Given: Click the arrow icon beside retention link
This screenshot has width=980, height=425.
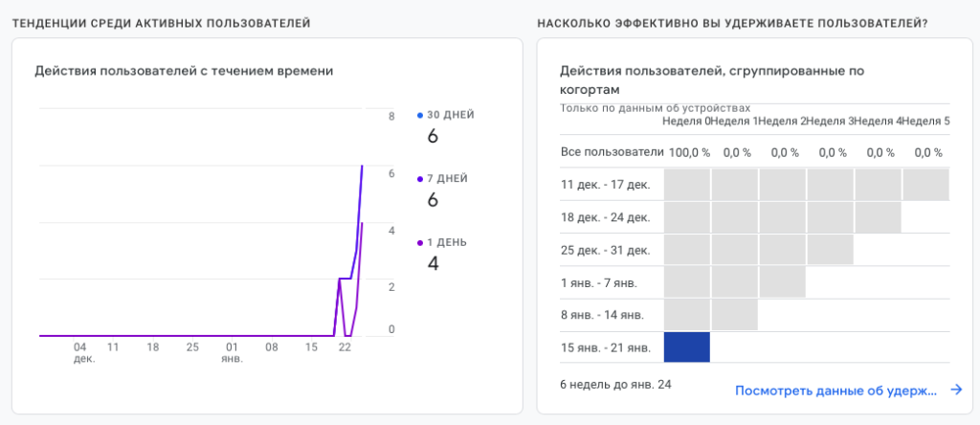Looking at the screenshot, I should [955, 390].
